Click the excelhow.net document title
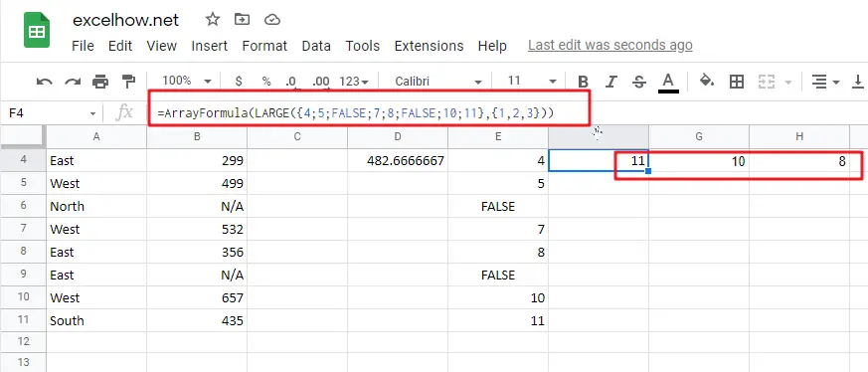868x372 pixels. (x=125, y=20)
